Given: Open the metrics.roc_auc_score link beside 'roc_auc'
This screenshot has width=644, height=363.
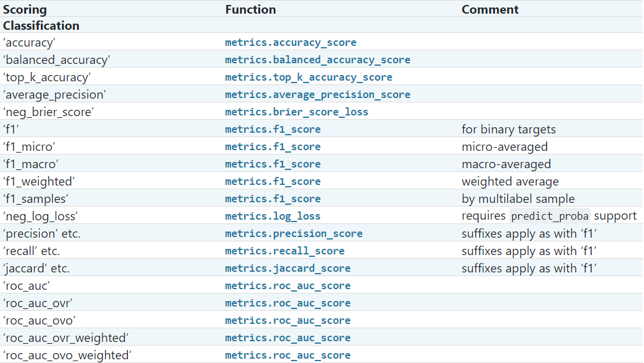Looking at the screenshot, I should pyautogui.click(x=288, y=285).
